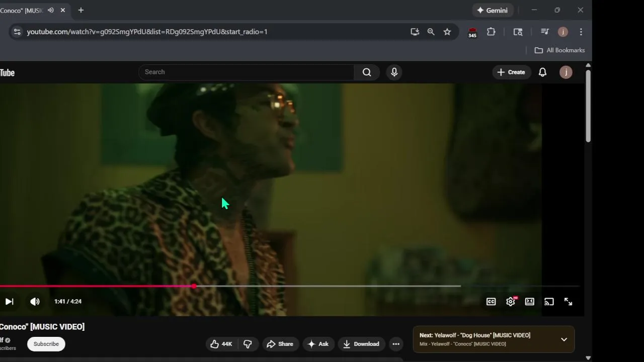
Task: Open the Gemini button in Chrome
Action: [x=492, y=10]
